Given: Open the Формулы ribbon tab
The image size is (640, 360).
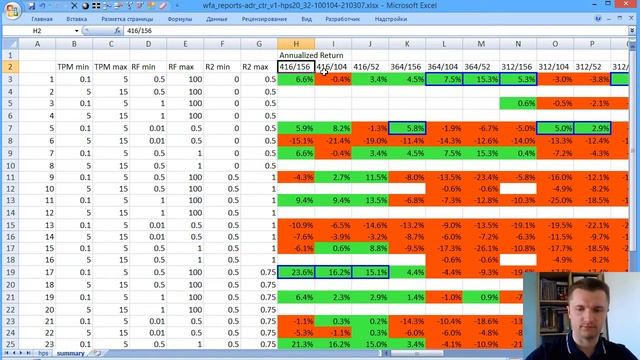Looking at the screenshot, I should coord(180,19).
